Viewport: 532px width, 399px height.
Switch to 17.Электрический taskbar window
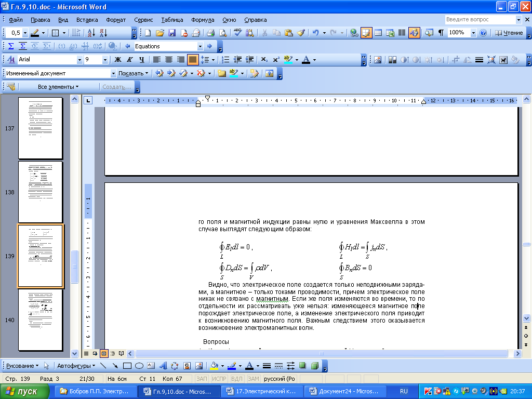point(263,392)
